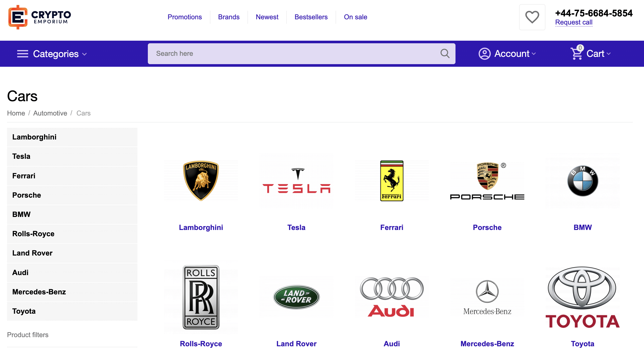
Task: Click the Home breadcrumb link
Action: (x=16, y=113)
